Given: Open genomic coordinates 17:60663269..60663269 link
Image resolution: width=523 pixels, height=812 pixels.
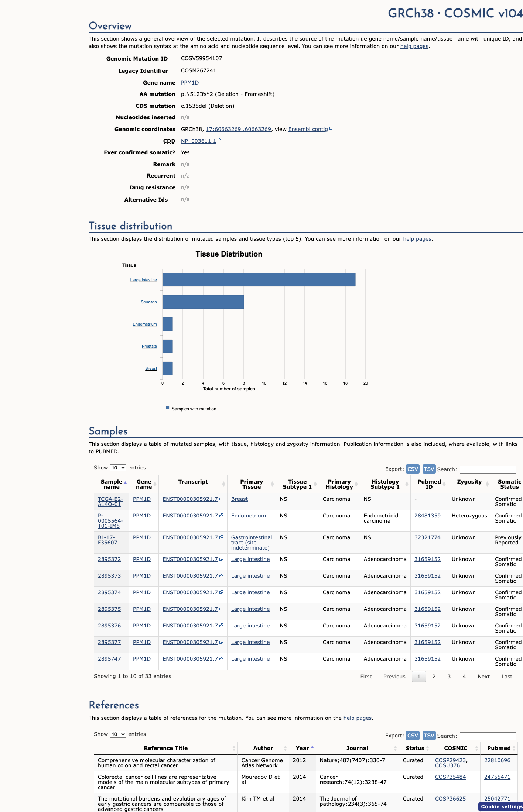Looking at the screenshot, I should [x=238, y=129].
